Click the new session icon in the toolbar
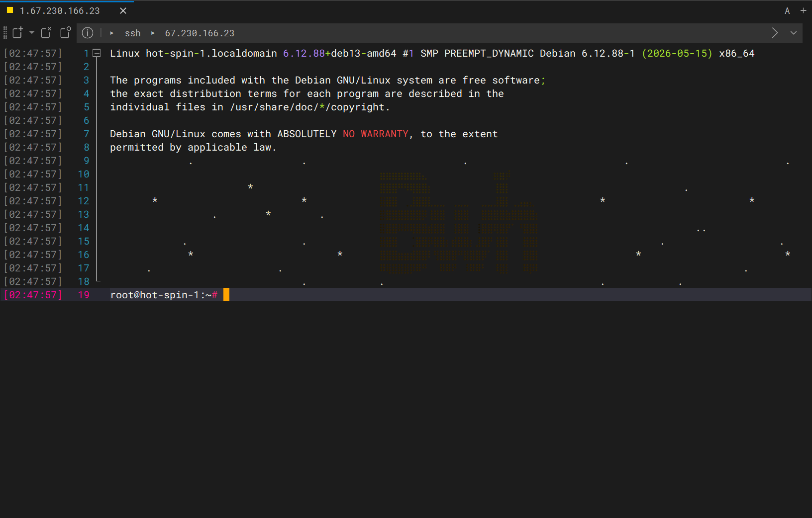The height and width of the screenshot is (518, 812). click(x=17, y=33)
